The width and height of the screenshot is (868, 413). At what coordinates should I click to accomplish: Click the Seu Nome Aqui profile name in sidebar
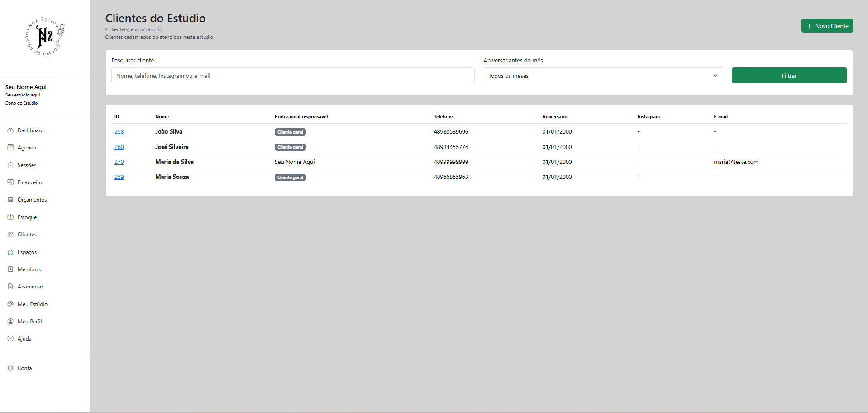tap(26, 87)
